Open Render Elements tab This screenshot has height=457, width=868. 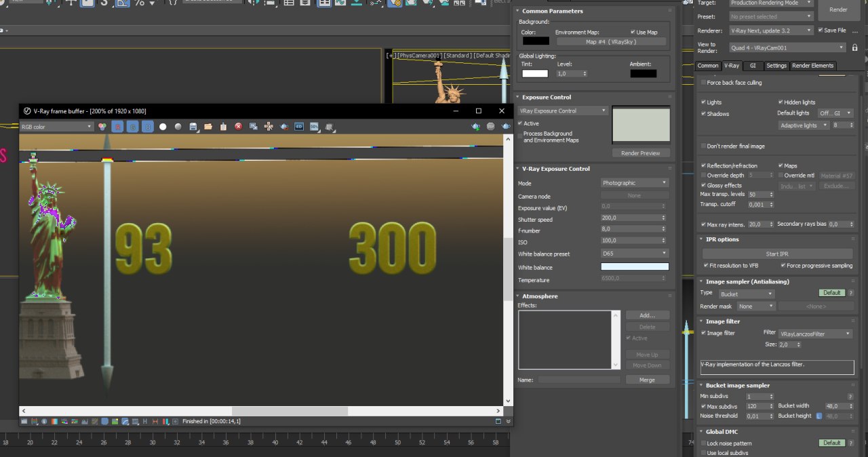tap(813, 66)
